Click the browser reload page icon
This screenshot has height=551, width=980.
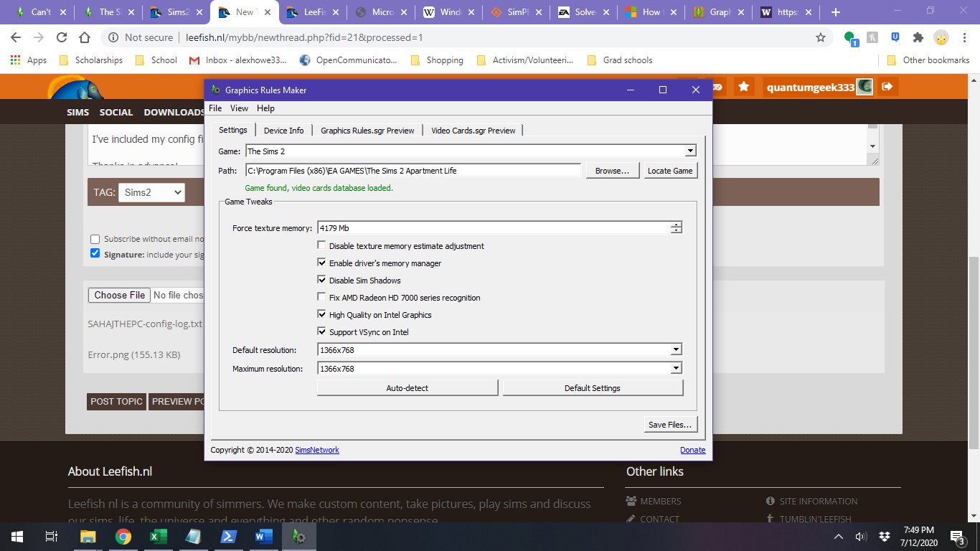(x=62, y=37)
